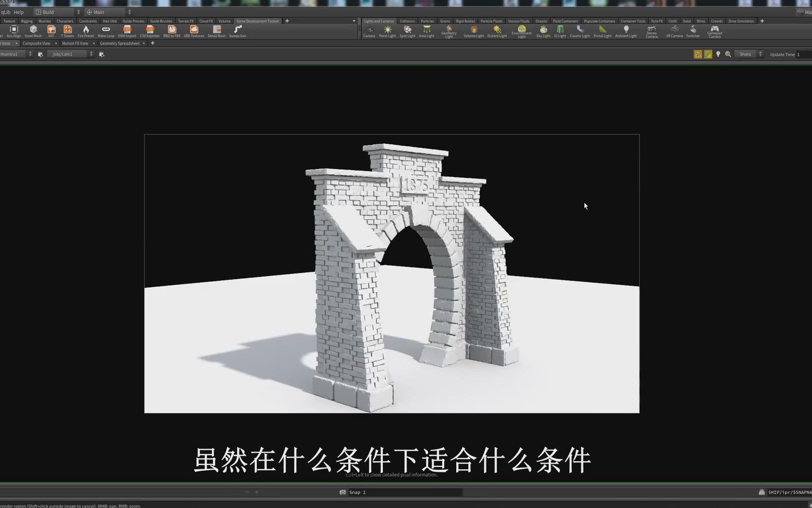Switch to the Rigid Bodies shelf tab
The height and width of the screenshot is (508, 812).
465,21
